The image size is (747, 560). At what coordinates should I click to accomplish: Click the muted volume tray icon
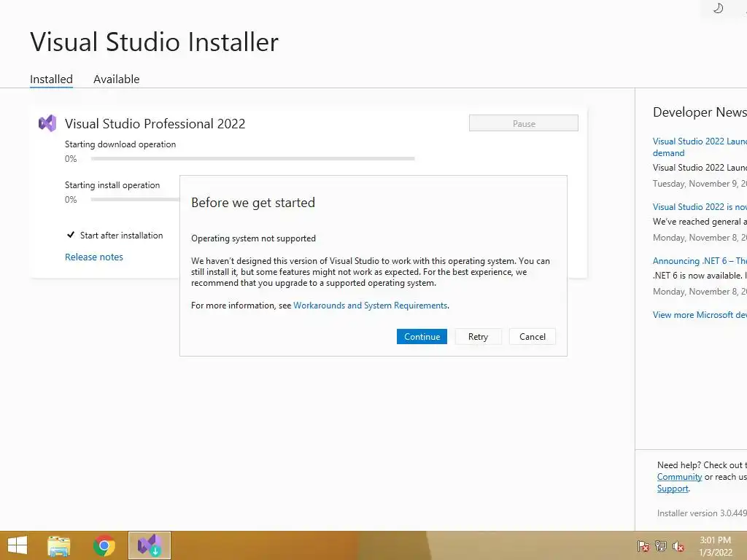(678, 545)
